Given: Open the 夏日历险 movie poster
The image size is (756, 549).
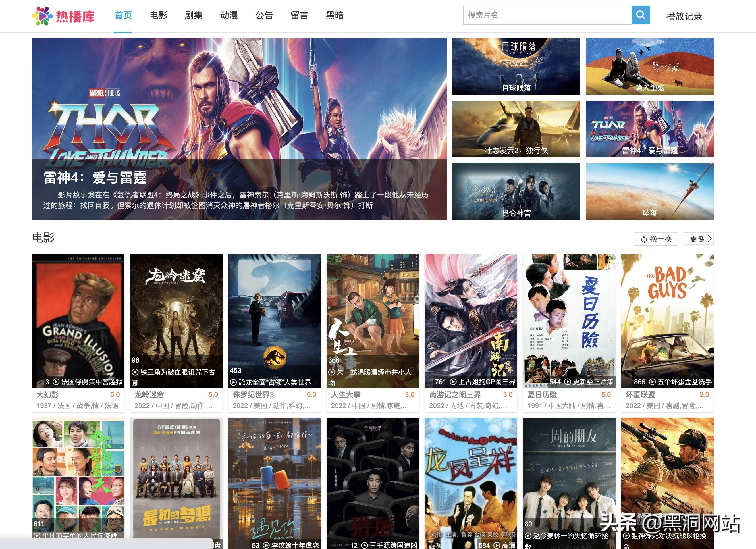Looking at the screenshot, I should pos(569,321).
